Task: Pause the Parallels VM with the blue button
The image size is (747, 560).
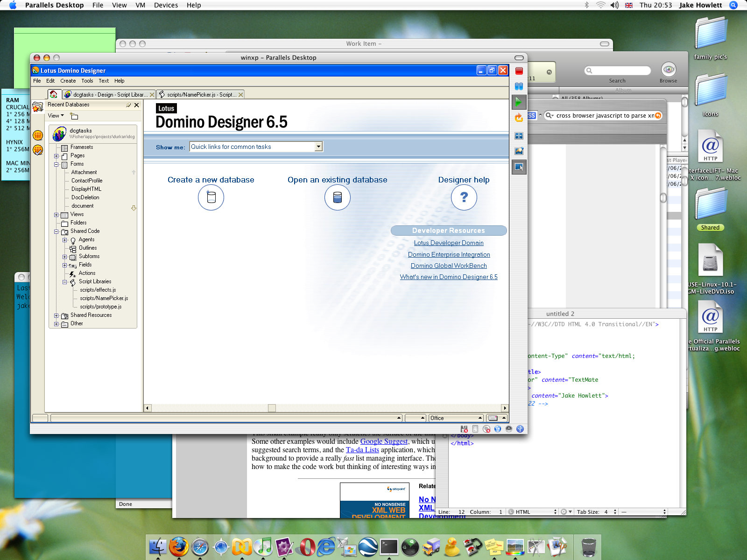Action: 519,86
